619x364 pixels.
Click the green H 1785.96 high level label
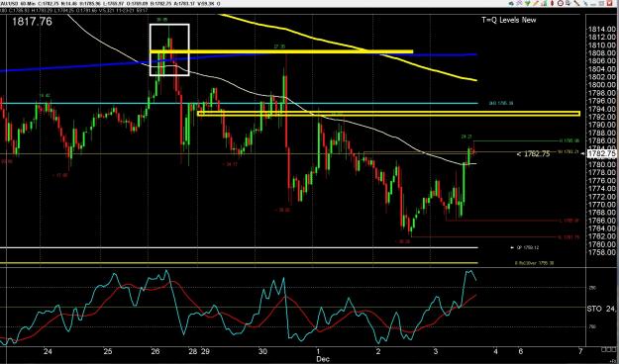[x=569, y=140]
